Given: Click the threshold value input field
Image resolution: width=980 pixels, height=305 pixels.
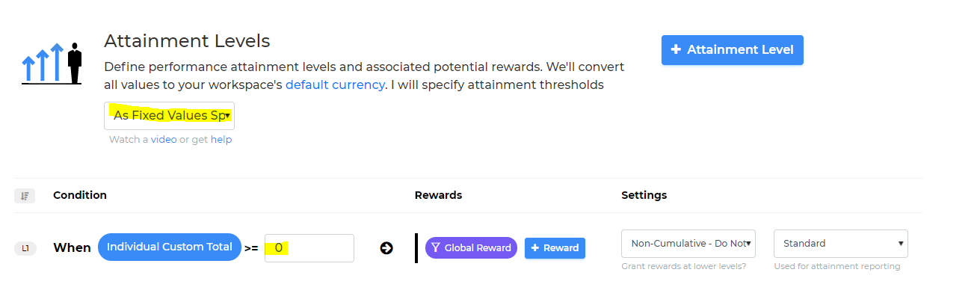Looking at the screenshot, I should [309, 248].
